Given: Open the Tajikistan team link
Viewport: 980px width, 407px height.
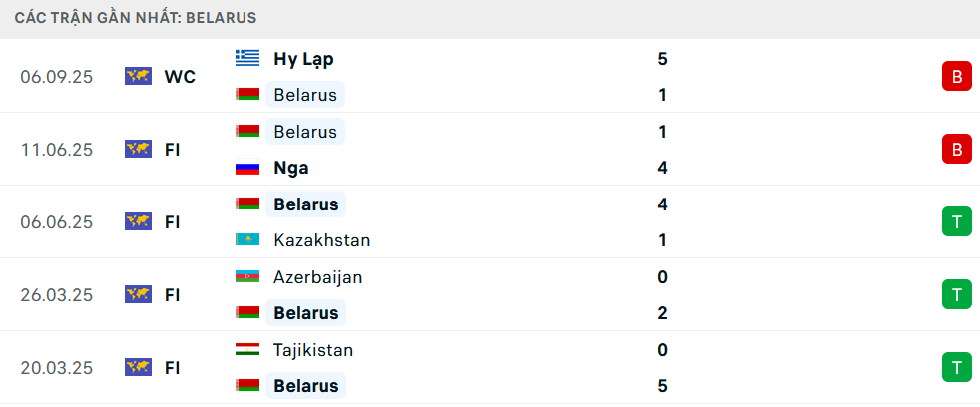Looking at the screenshot, I should click(x=313, y=350).
